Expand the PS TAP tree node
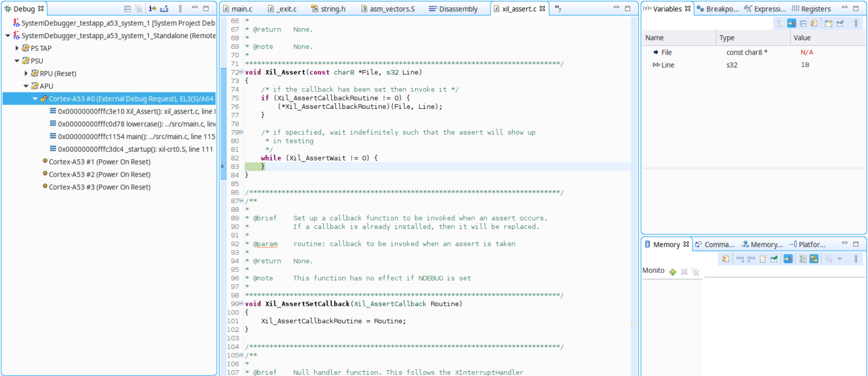This screenshot has height=376, width=868. coord(17,48)
